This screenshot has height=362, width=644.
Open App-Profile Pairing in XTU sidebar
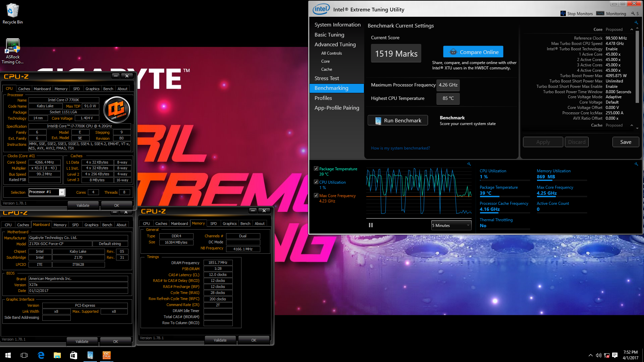337,108
